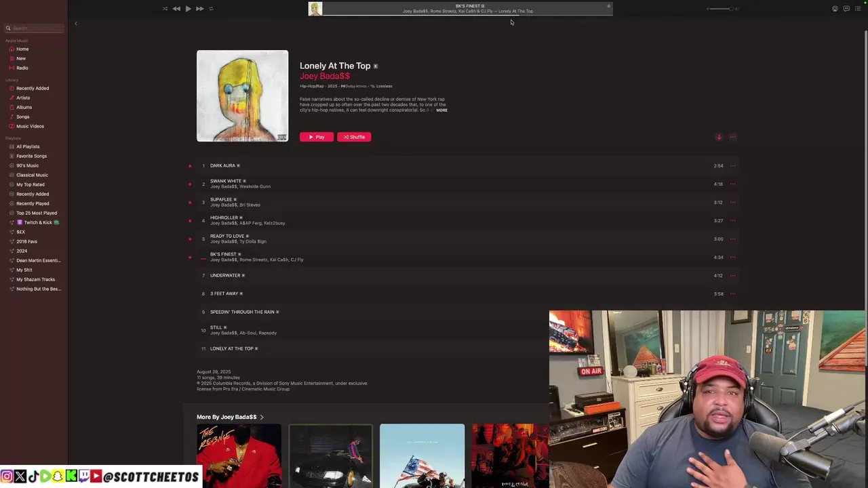Image resolution: width=868 pixels, height=488 pixels.
Task: Click the red Shuffle button
Action: pyautogui.click(x=354, y=137)
